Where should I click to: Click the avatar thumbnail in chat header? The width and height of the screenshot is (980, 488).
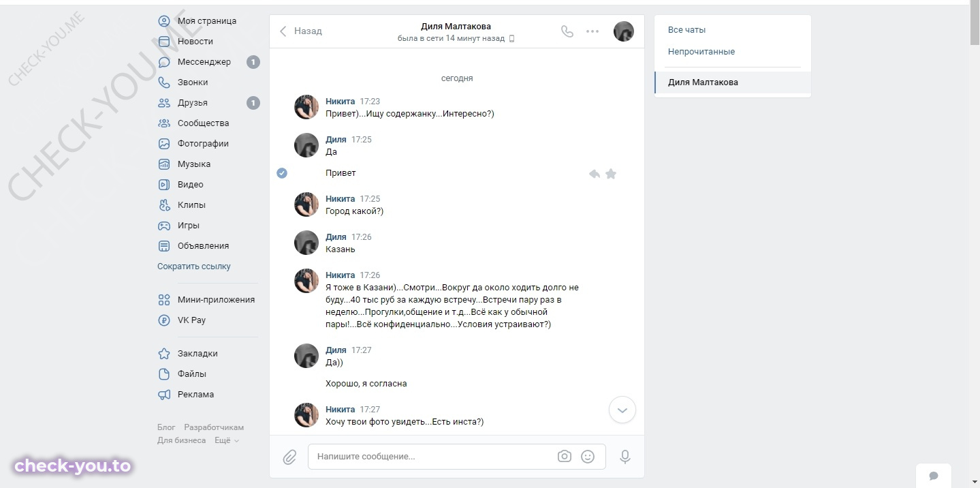624,31
